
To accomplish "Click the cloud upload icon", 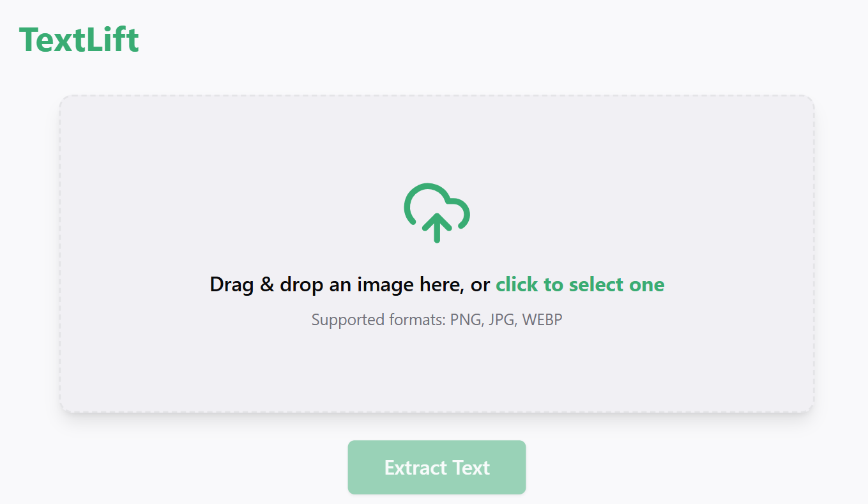I will tap(437, 213).
